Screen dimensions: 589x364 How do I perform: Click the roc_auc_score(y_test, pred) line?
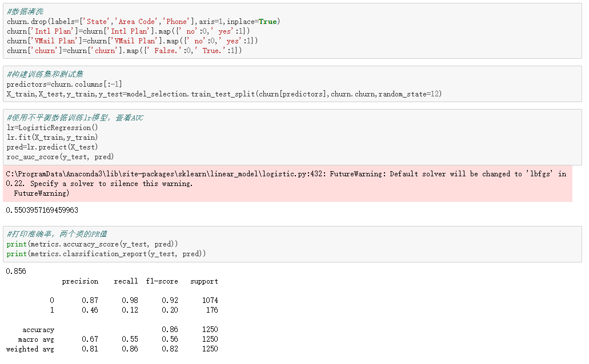point(61,157)
